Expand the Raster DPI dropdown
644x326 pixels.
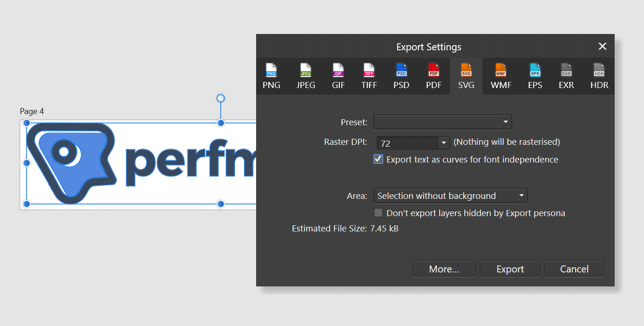click(443, 143)
